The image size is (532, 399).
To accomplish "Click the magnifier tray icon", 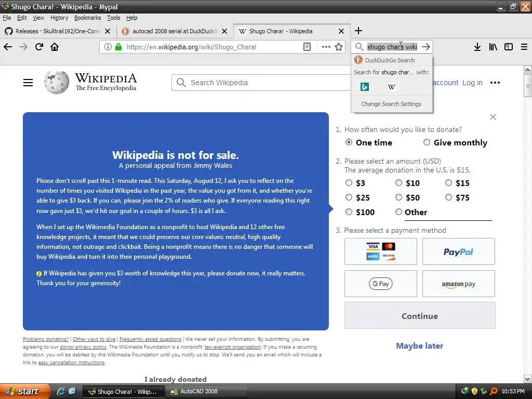I will tap(494, 391).
